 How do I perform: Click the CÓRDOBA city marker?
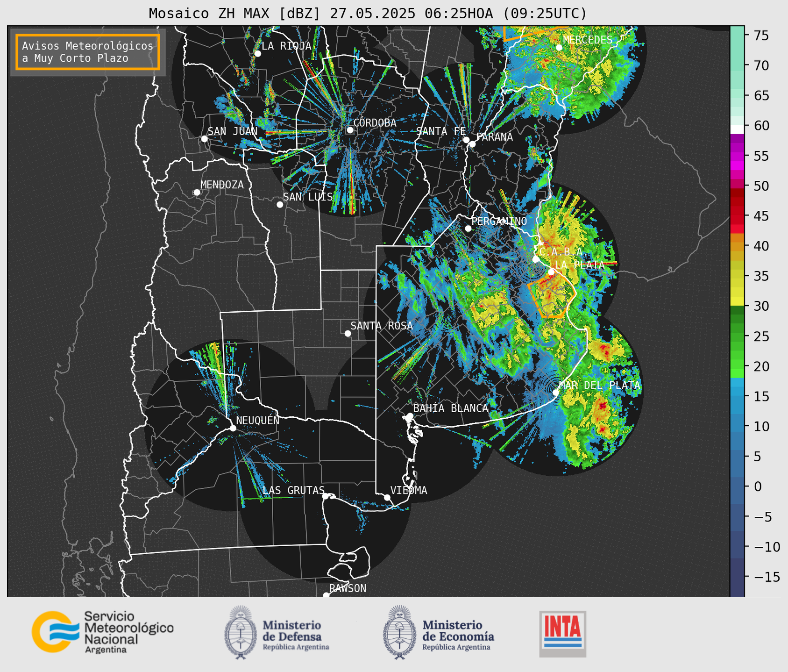point(350,130)
